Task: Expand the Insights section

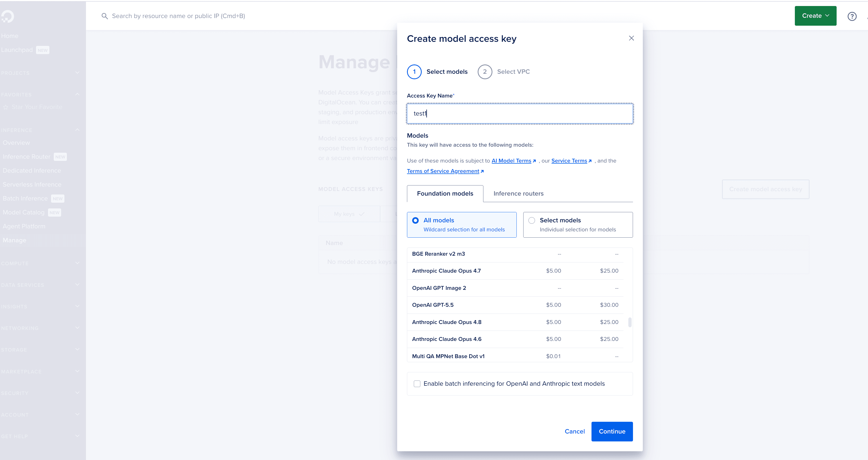Action: (x=40, y=306)
